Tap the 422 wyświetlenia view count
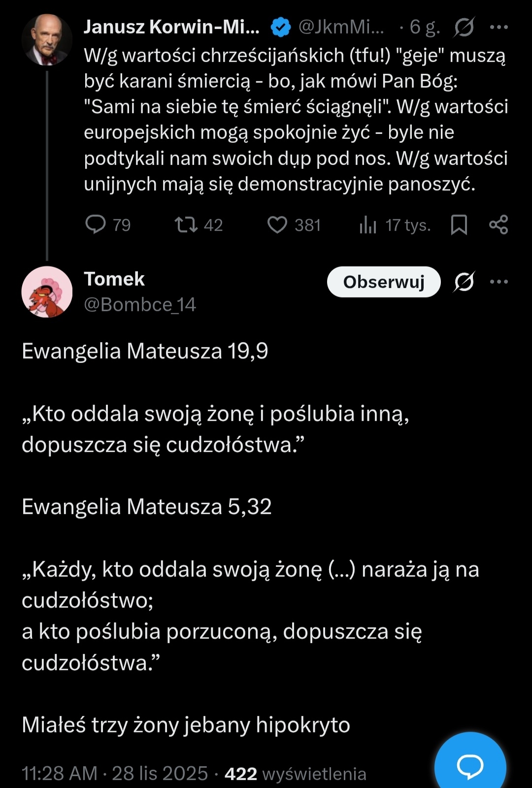Image resolution: width=532 pixels, height=788 pixels. 296,774
